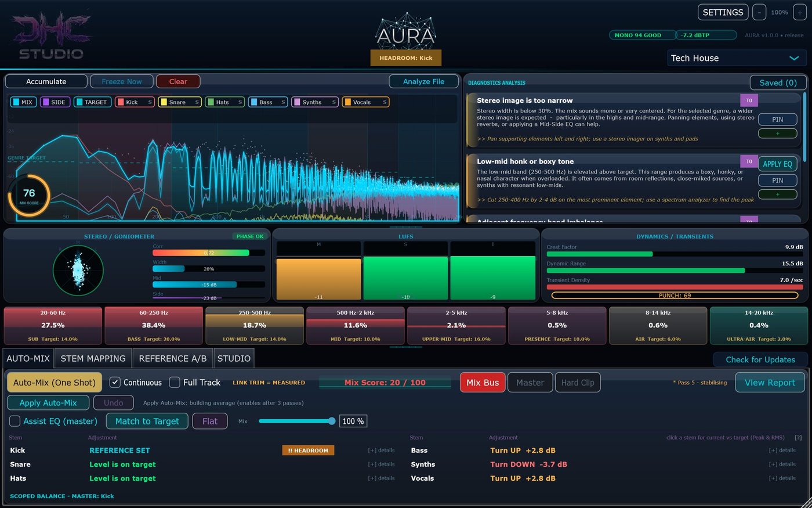Click the TO tag on Stereo image card
Viewport: 812px width, 508px height.
click(x=749, y=100)
